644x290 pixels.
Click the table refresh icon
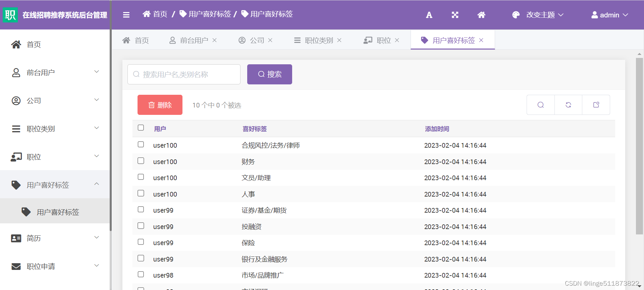(568, 105)
